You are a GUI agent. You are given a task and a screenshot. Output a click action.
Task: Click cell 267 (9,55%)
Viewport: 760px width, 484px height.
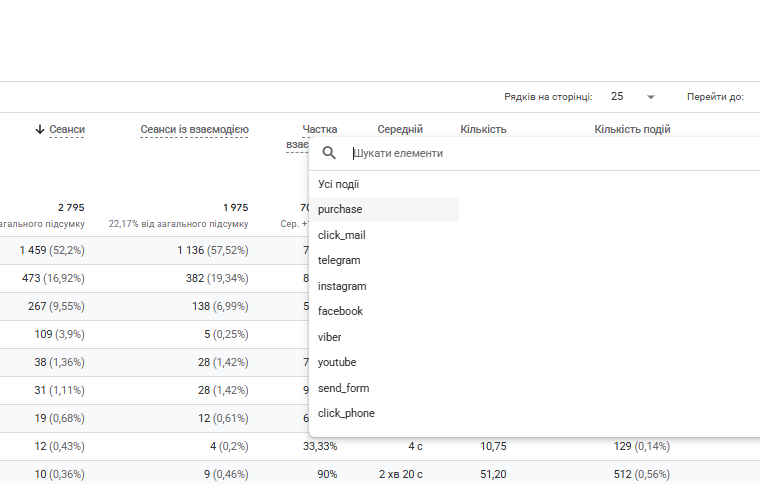(x=56, y=306)
